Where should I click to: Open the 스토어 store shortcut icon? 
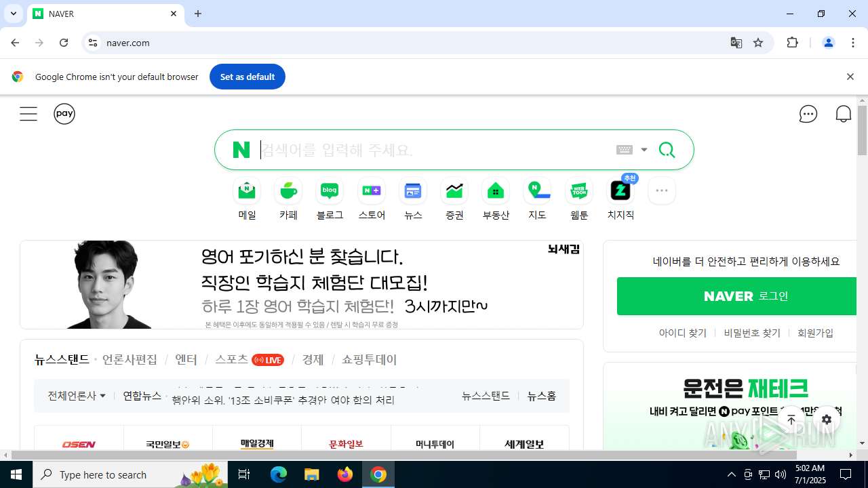pyautogui.click(x=372, y=191)
